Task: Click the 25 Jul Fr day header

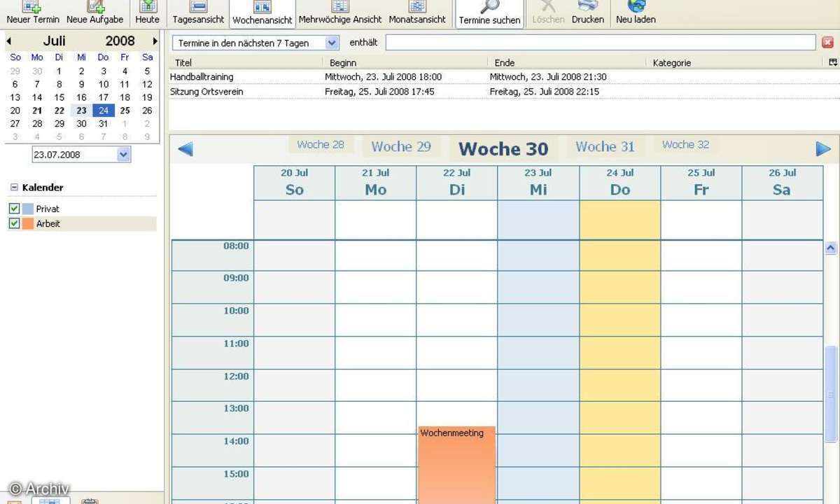Action: pyautogui.click(x=701, y=183)
